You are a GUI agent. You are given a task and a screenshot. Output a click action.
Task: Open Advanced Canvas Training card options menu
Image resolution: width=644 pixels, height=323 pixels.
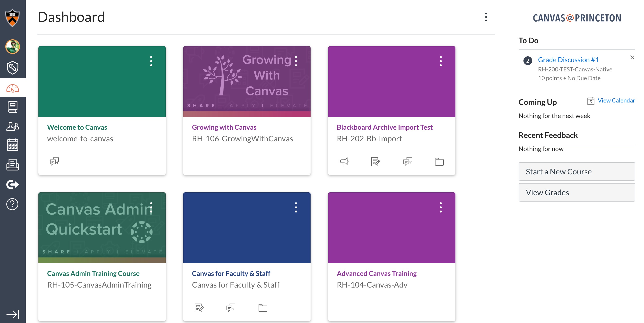(441, 207)
